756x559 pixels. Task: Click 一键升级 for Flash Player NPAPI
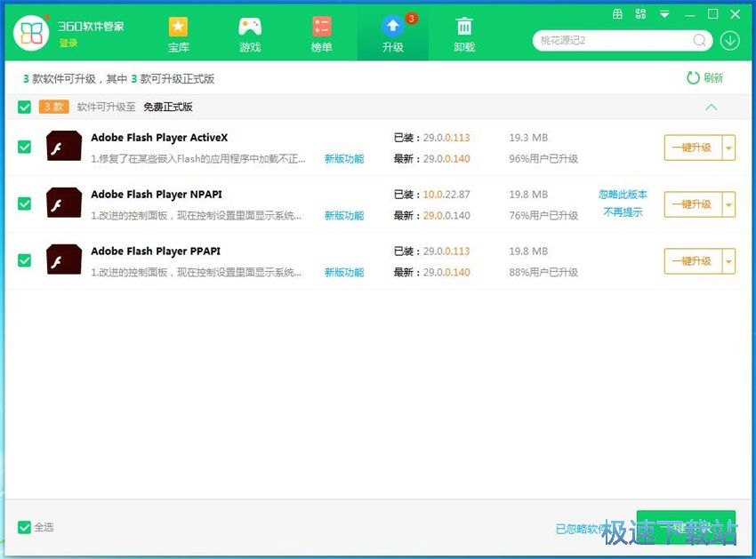[x=692, y=204]
